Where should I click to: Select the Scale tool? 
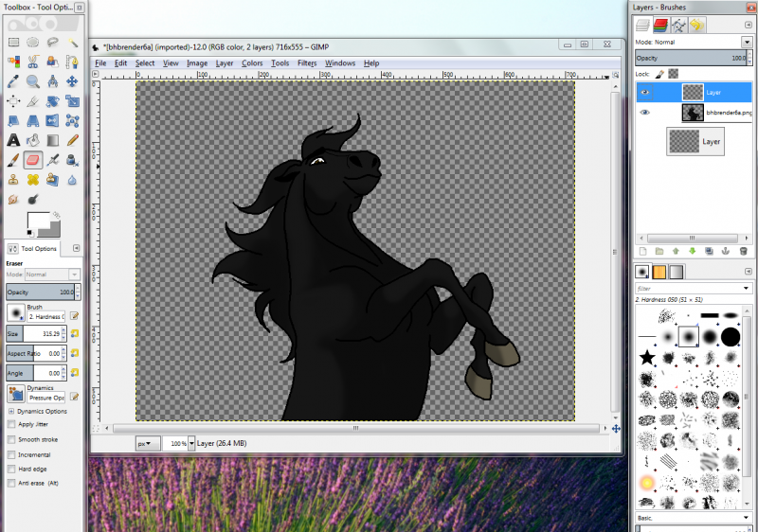coord(73,101)
